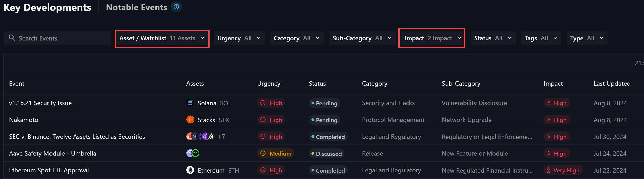Switch to the Key Developments tab
644x179 pixels.
point(47,8)
